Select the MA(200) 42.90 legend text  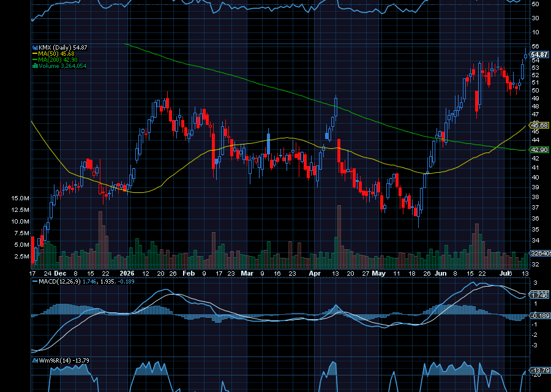click(x=58, y=60)
